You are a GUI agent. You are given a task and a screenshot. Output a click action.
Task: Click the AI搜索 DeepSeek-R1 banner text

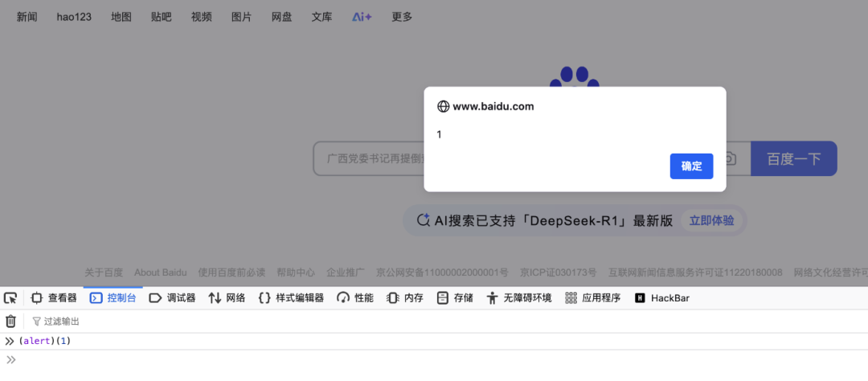tap(554, 220)
